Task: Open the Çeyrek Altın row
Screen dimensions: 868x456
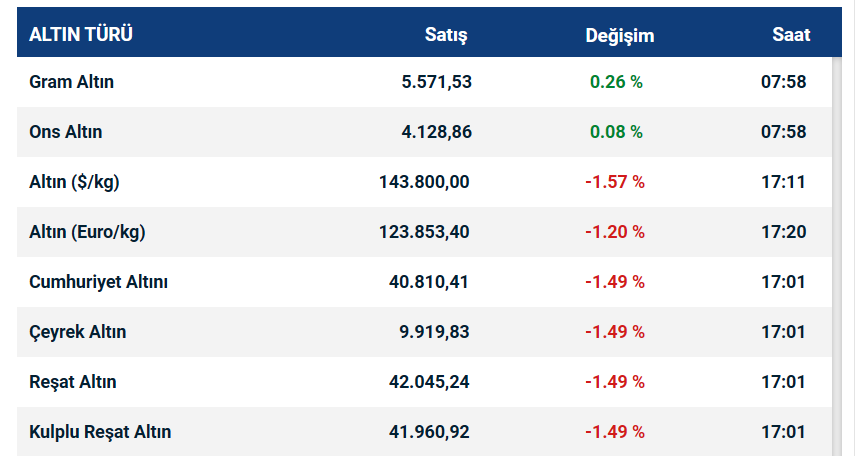Action: click(77, 332)
